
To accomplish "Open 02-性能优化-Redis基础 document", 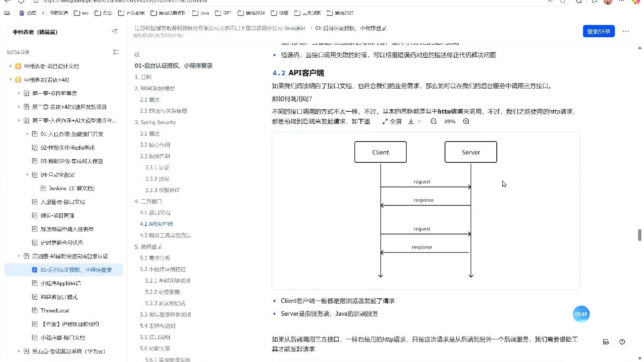I will click(67, 147).
